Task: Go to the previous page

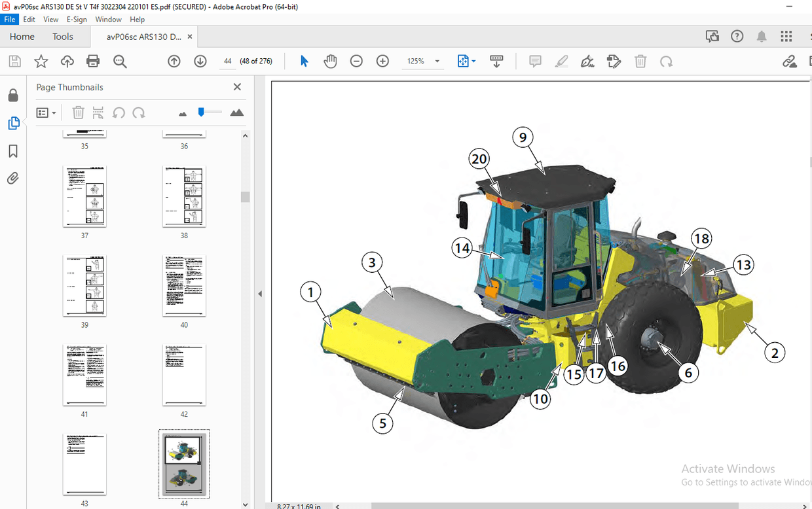Action: [174, 61]
